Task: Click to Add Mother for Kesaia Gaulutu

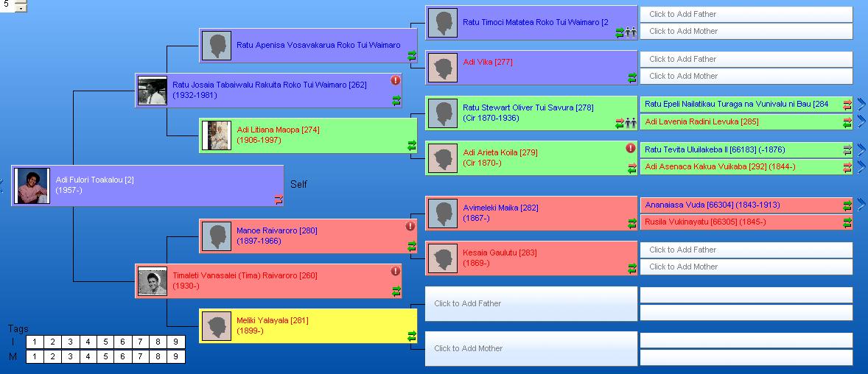Action: [746, 267]
